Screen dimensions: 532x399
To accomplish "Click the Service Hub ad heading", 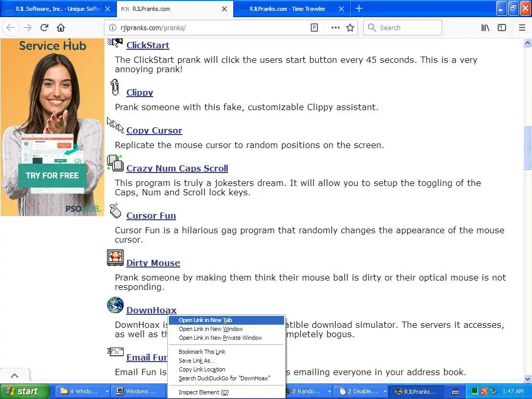I will tap(52, 46).
